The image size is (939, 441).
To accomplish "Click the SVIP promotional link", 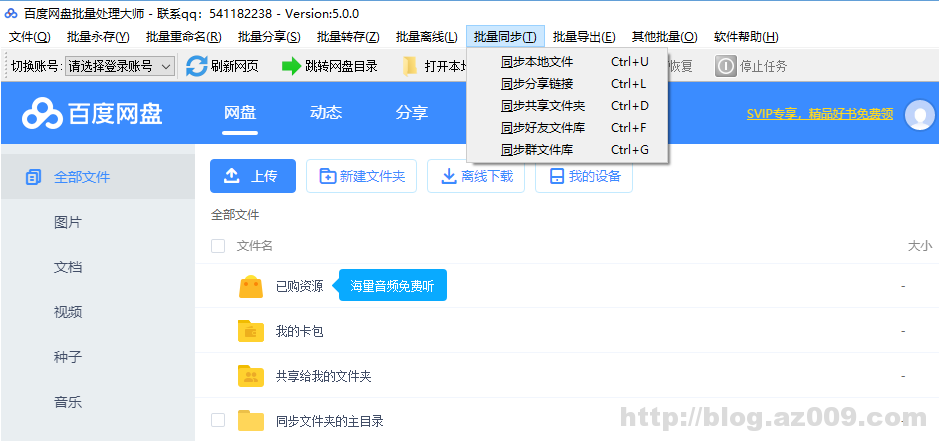I will [819, 114].
